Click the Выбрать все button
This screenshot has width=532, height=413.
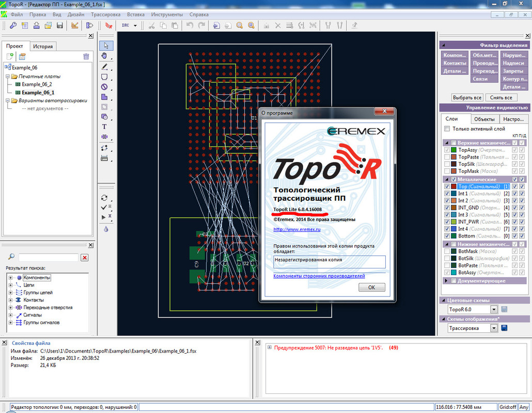coord(467,98)
